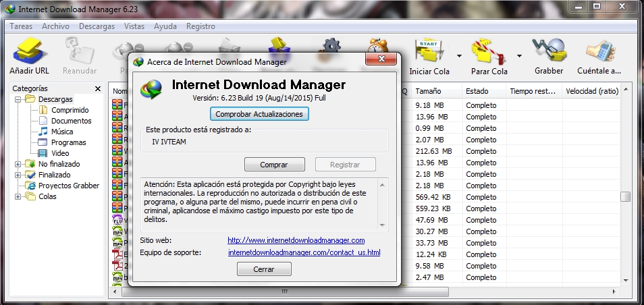This screenshot has width=644, height=305.
Task: Select the Video category
Action: click(x=60, y=153)
